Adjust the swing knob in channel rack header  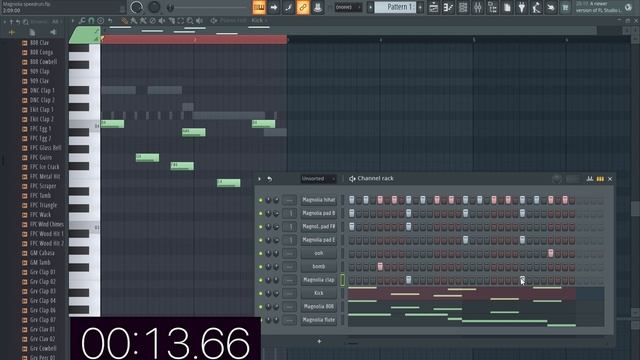pyautogui.click(x=557, y=179)
